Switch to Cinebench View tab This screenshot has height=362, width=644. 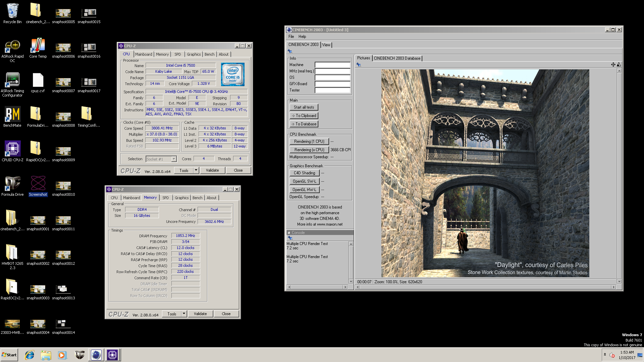326,45
